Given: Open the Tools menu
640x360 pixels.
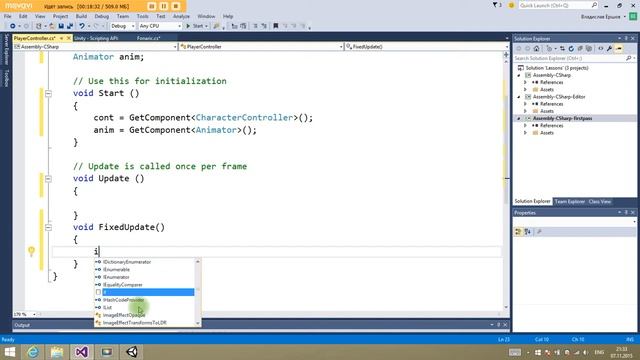Looking at the screenshot, I should pyautogui.click(x=142, y=16).
